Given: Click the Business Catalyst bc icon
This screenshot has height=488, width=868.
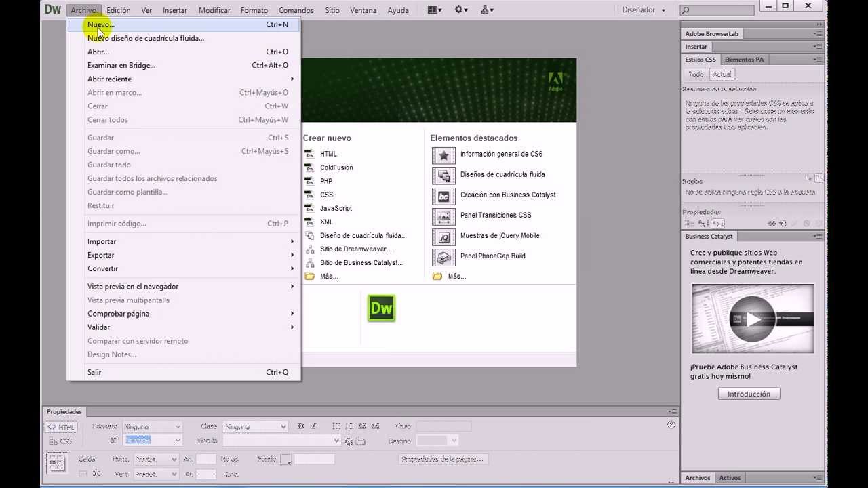Looking at the screenshot, I should point(443,196).
